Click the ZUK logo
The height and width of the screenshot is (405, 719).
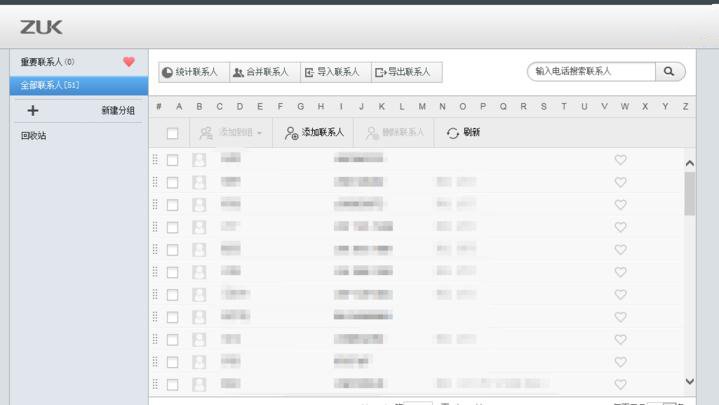41,28
